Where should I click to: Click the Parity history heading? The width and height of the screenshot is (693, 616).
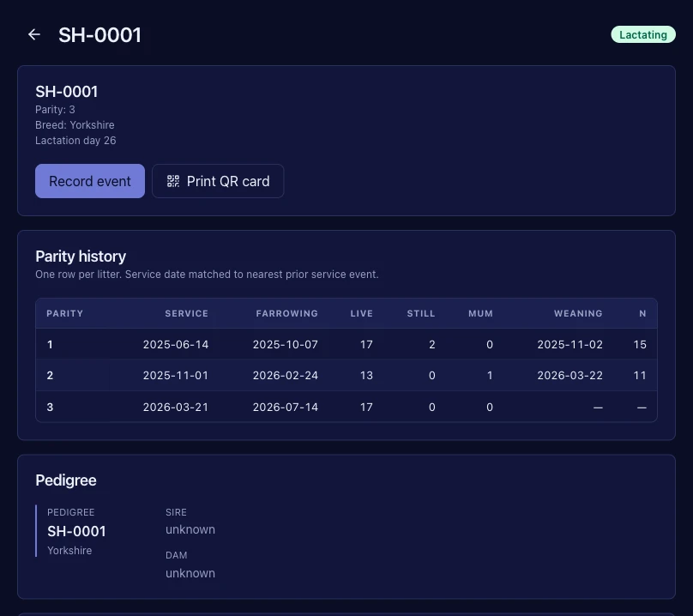tap(81, 257)
